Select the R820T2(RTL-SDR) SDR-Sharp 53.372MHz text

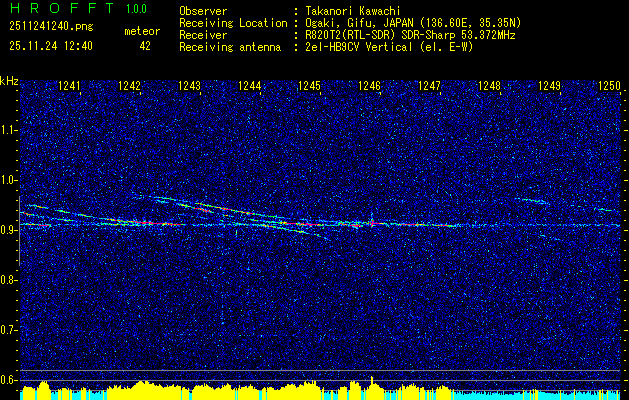click(x=410, y=35)
